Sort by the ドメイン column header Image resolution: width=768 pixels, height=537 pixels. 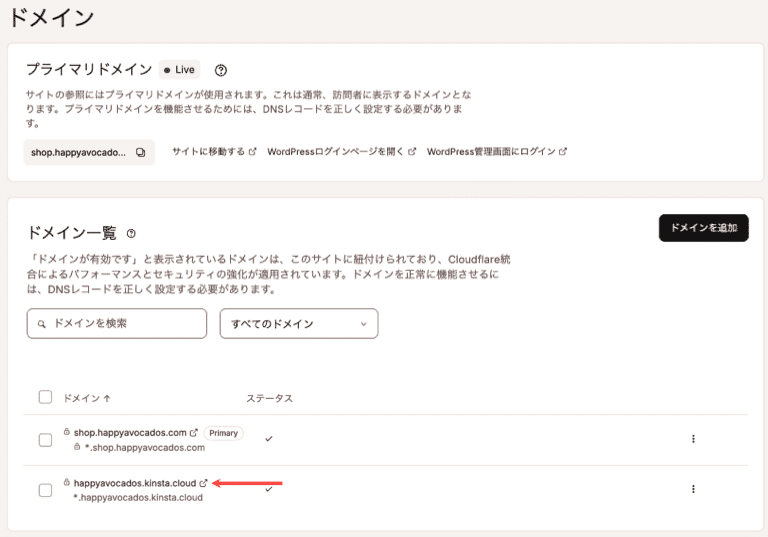click(x=87, y=398)
